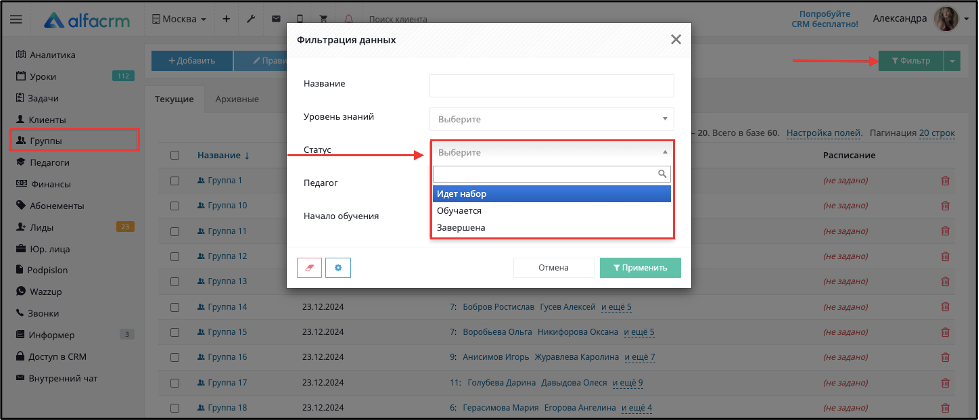Open the hamburger menu icon
The width and height of the screenshot is (979, 420).
[16, 19]
